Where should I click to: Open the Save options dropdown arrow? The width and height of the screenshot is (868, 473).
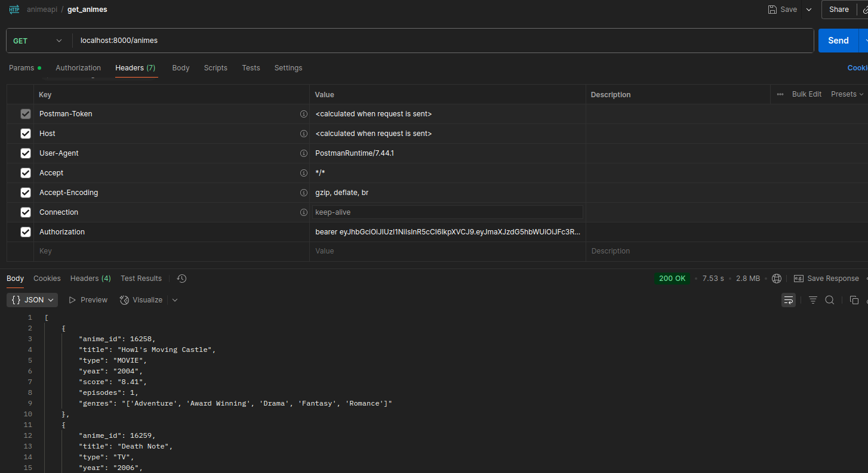tap(809, 10)
